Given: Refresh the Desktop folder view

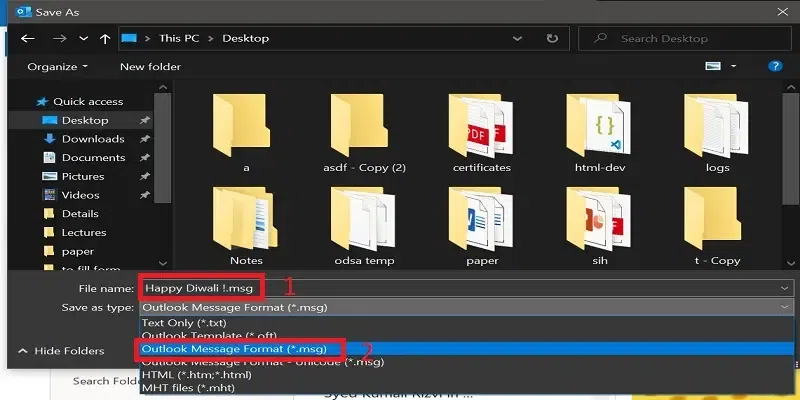Looking at the screenshot, I should click(x=552, y=38).
